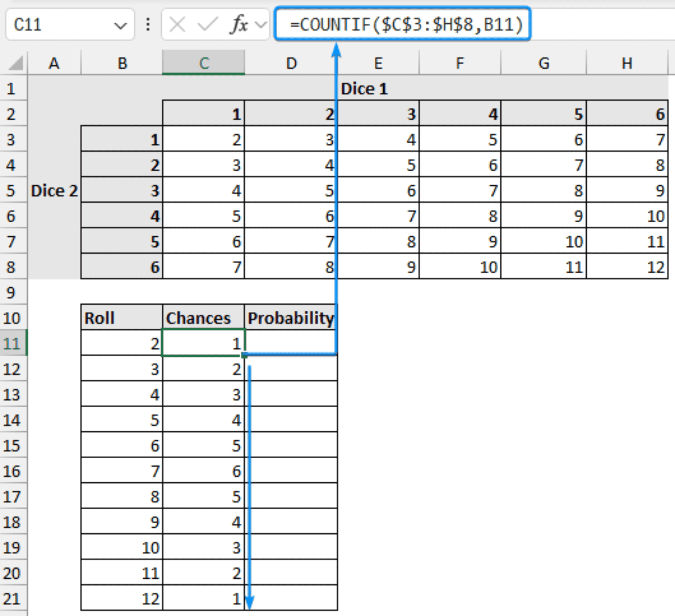Select row header 21
The width and height of the screenshot is (675, 616).
tap(13, 598)
